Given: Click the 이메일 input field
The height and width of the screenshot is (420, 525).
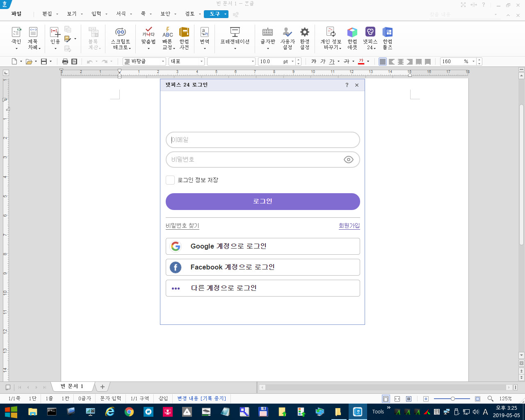Looking at the screenshot, I should pyautogui.click(x=263, y=140).
